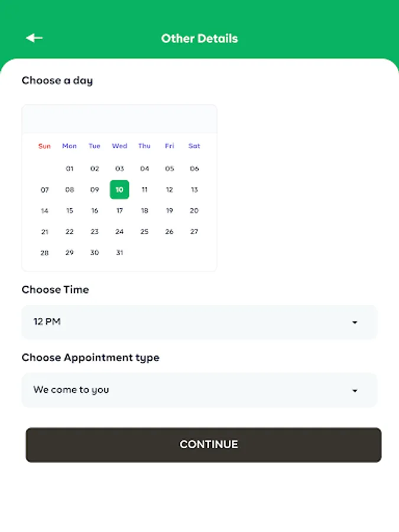Open the Choose Time dropdown arrow
This screenshot has width=399, height=532.
(355, 322)
